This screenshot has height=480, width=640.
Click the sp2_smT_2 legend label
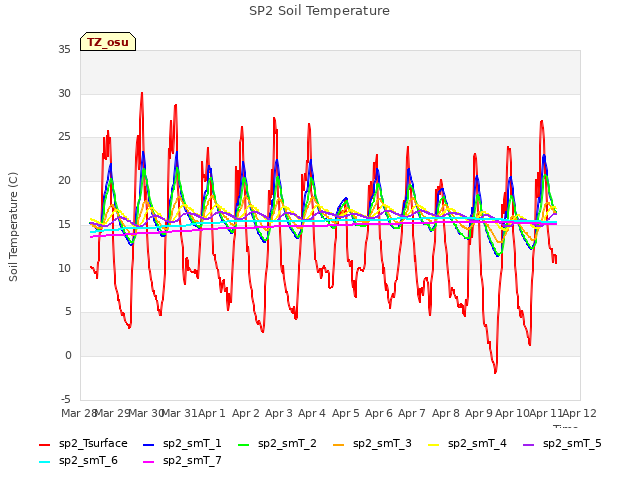coord(287,443)
